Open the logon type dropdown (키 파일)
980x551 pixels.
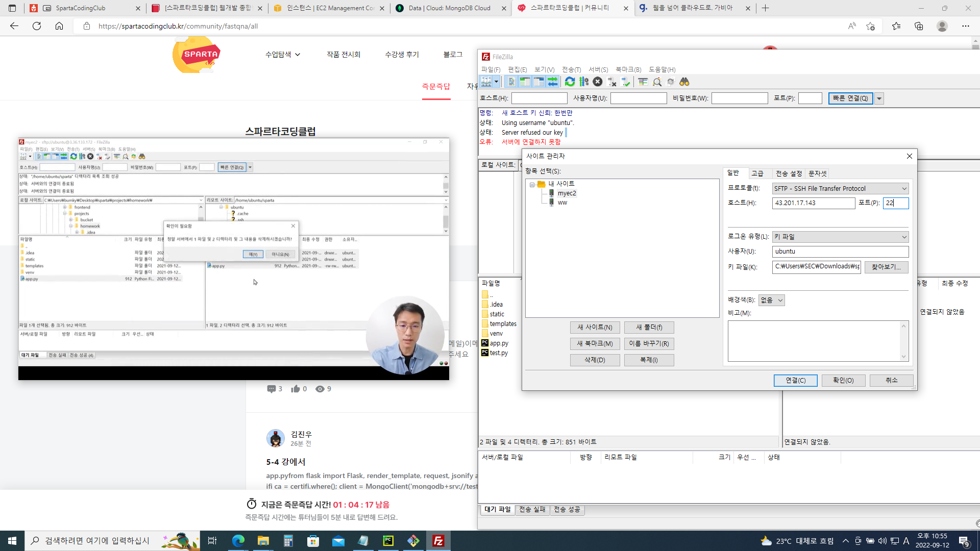tap(840, 237)
